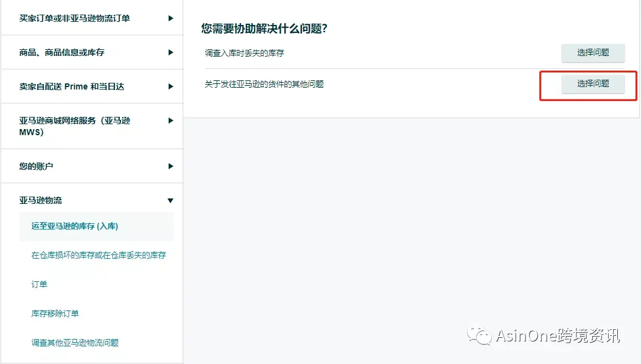Viewport: 641px width, 364px height.
Task: Open 亚马逊商城网络服务（亚马逊 MWS）category
Action: [74, 127]
